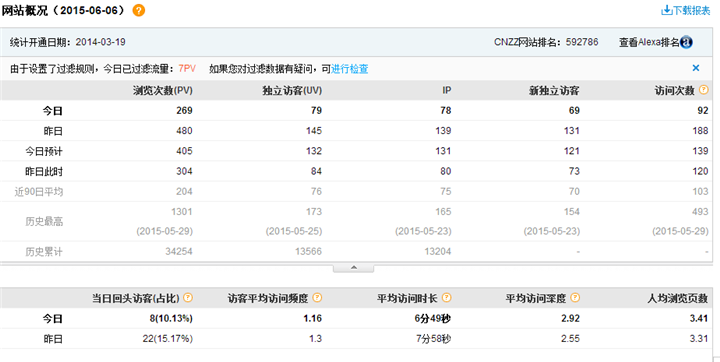The height and width of the screenshot is (362, 720).
Task: Collapse the overview table with the arrow handle
Action: click(354, 268)
